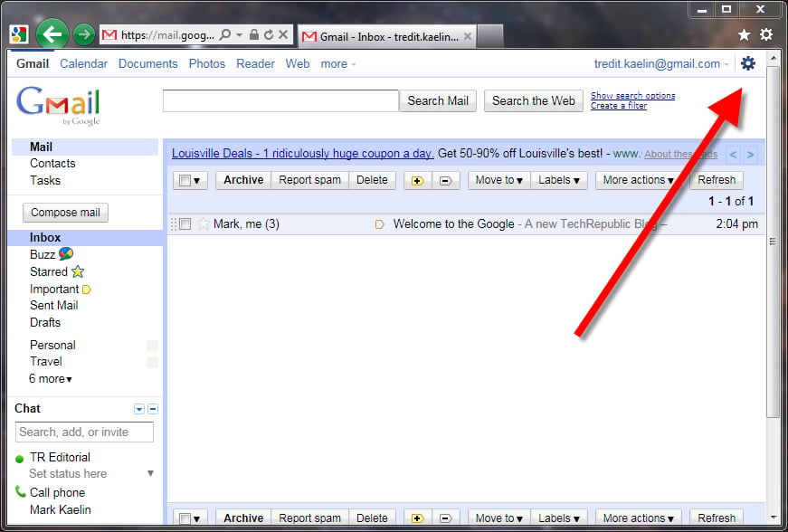Image resolution: width=788 pixels, height=532 pixels.
Task: Open the bottom Move to dropdown
Action: click(499, 518)
